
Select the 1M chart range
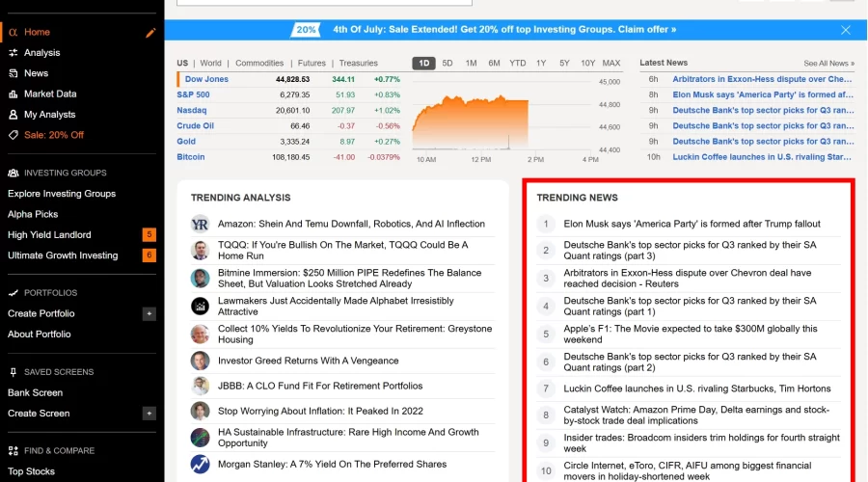coord(471,63)
